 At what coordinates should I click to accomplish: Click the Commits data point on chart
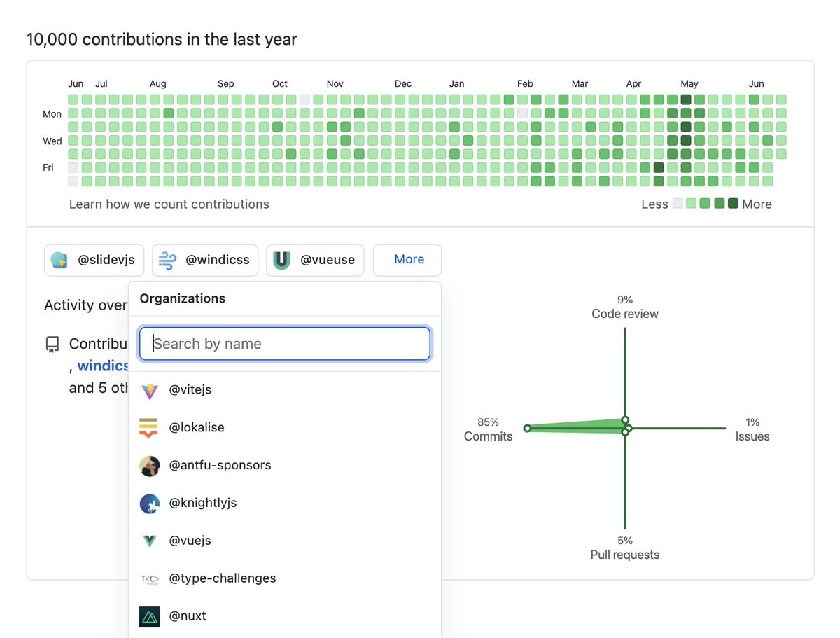coord(527,428)
